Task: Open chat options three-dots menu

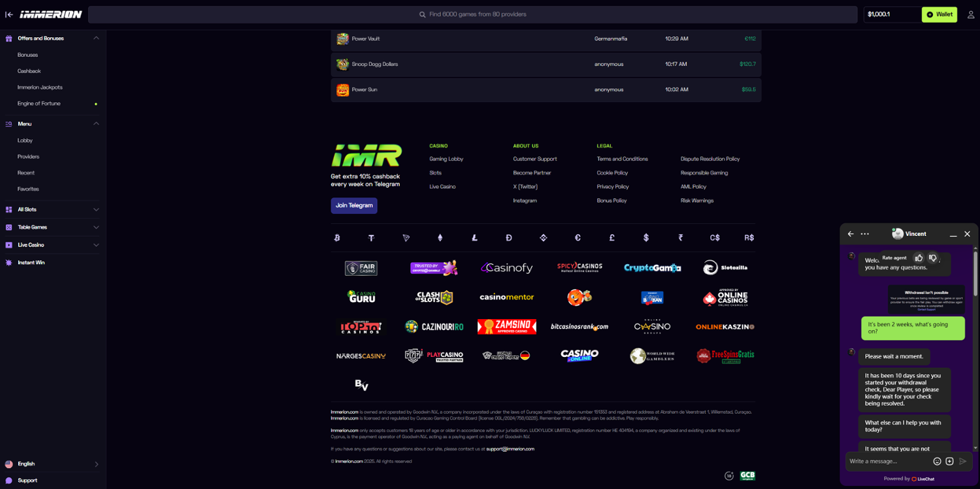Action: [865, 234]
